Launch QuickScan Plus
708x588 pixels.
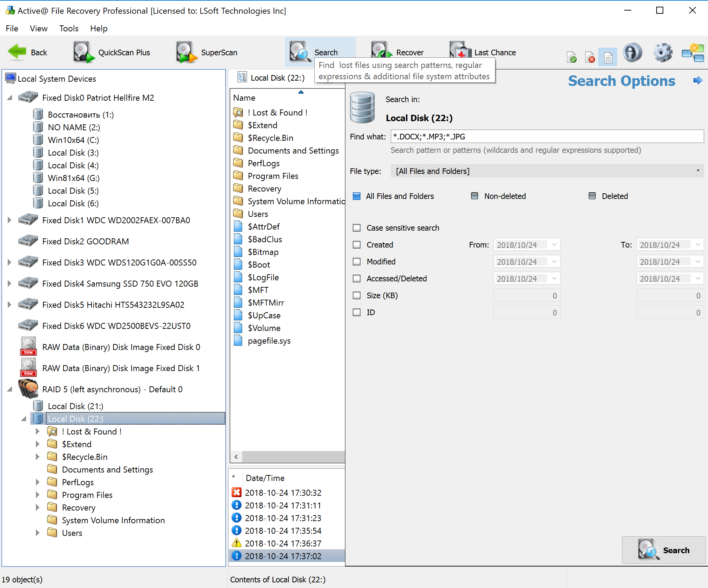112,52
